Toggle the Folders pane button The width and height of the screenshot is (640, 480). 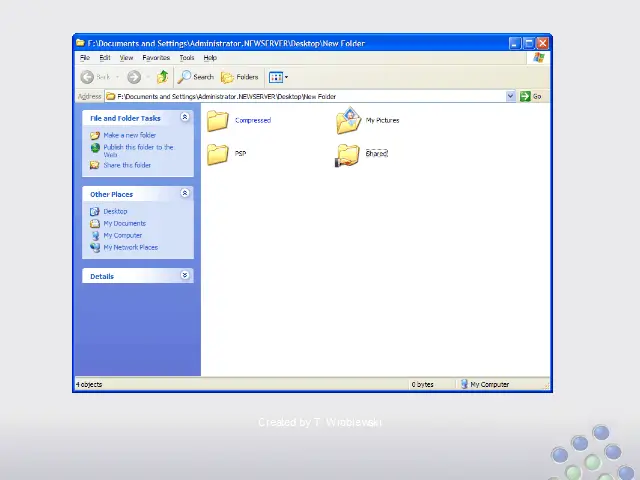coord(240,77)
